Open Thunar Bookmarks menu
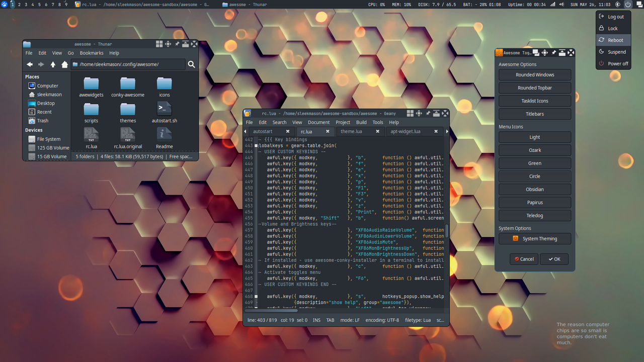This screenshot has width=644, height=362. click(92, 53)
